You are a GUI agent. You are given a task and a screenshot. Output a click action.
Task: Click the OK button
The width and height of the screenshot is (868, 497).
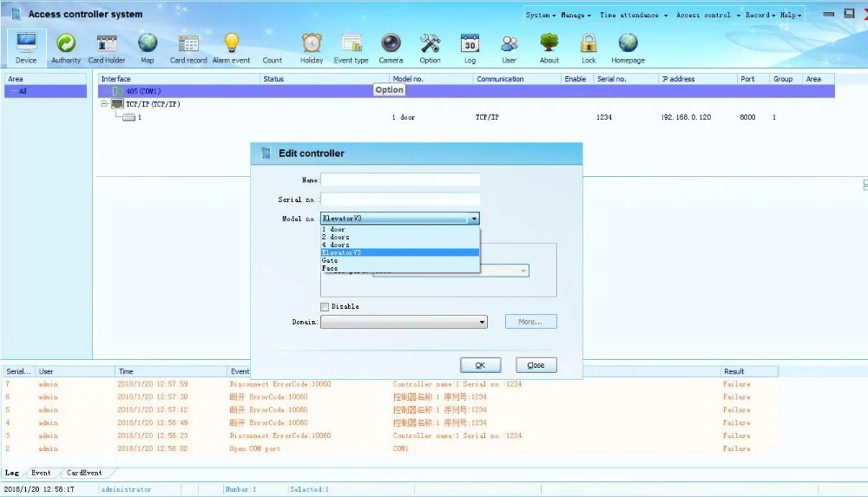481,365
